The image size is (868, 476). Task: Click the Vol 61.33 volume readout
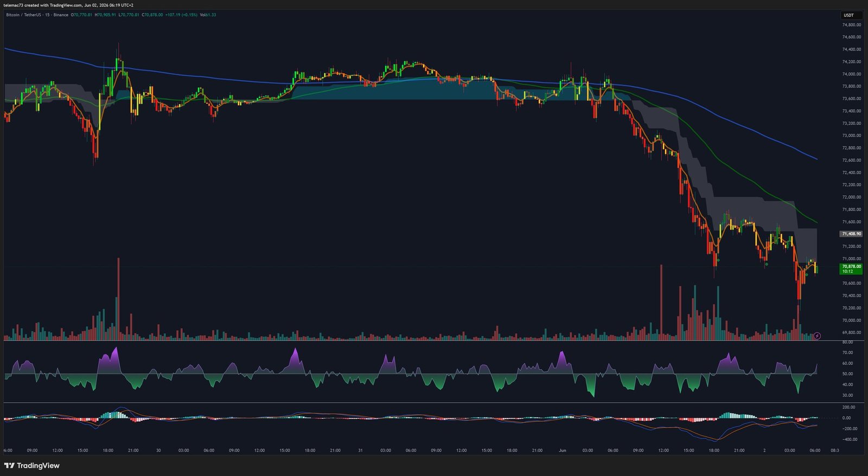(x=208, y=15)
